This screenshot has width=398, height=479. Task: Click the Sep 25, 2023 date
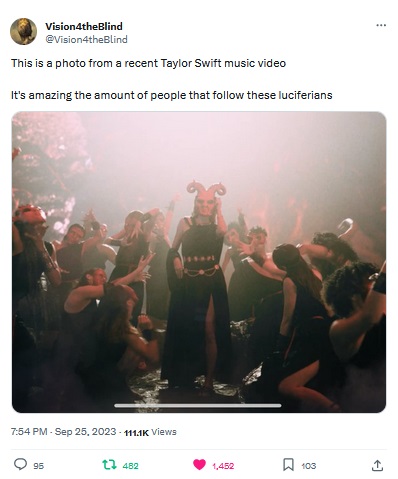[85, 432]
